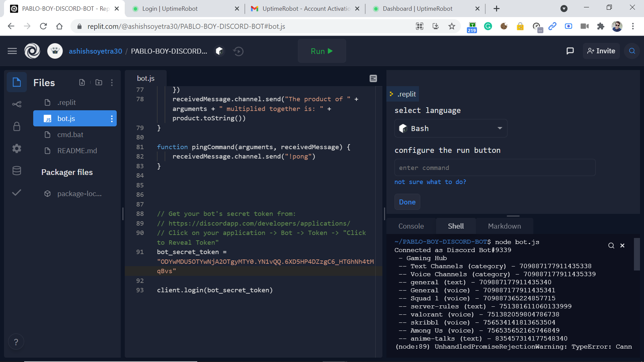Open version control sidebar icon
This screenshot has width=644, height=362.
17,104
